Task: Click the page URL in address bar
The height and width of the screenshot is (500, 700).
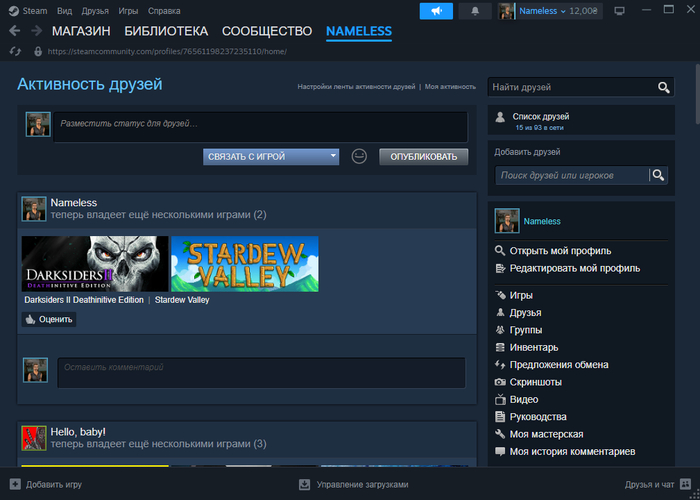Action: [167, 51]
